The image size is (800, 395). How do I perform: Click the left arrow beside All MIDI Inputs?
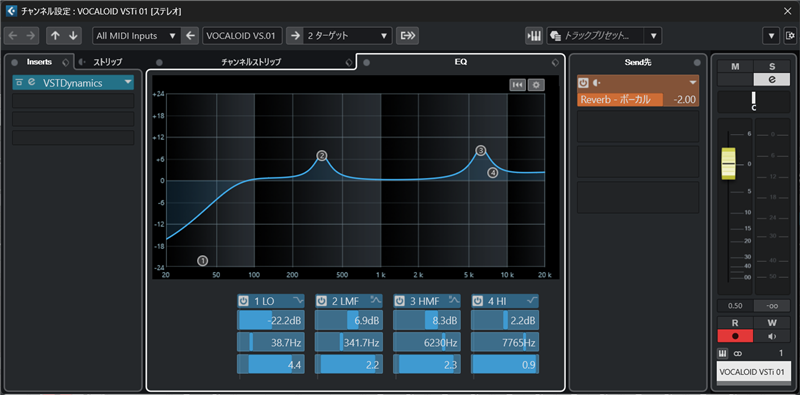(190, 36)
